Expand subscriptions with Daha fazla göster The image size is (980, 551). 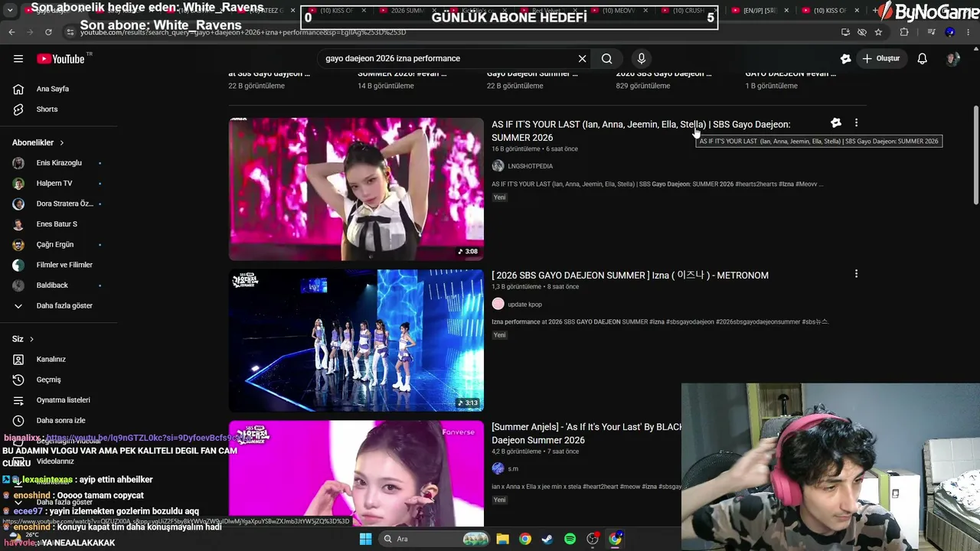pos(58,305)
